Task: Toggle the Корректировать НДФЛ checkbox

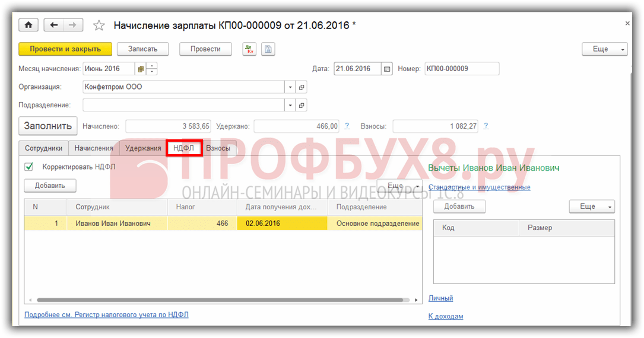Action: coord(28,167)
